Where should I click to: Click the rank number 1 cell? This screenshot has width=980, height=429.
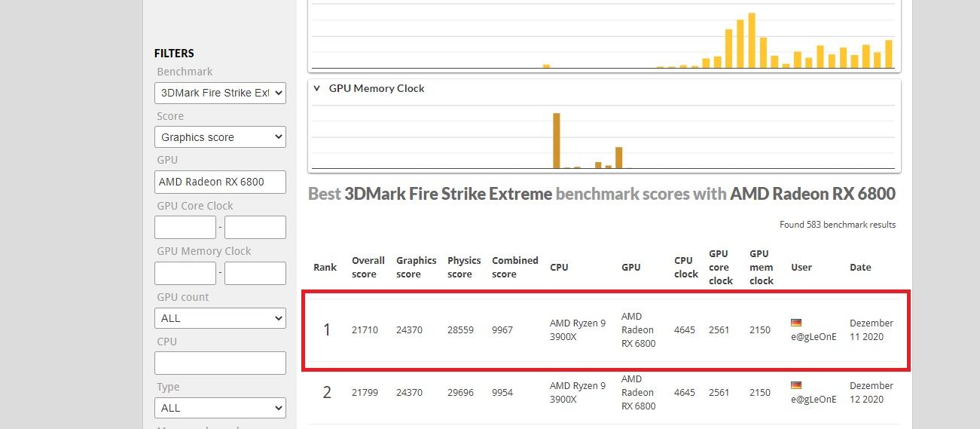coord(327,329)
